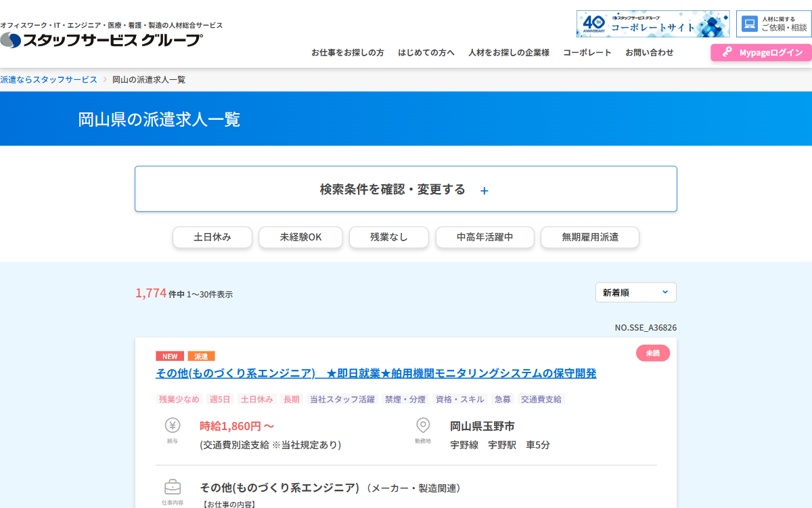This screenshot has height=508, width=812.
Task: Open the コーポレート menu item
Action: tap(587, 52)
